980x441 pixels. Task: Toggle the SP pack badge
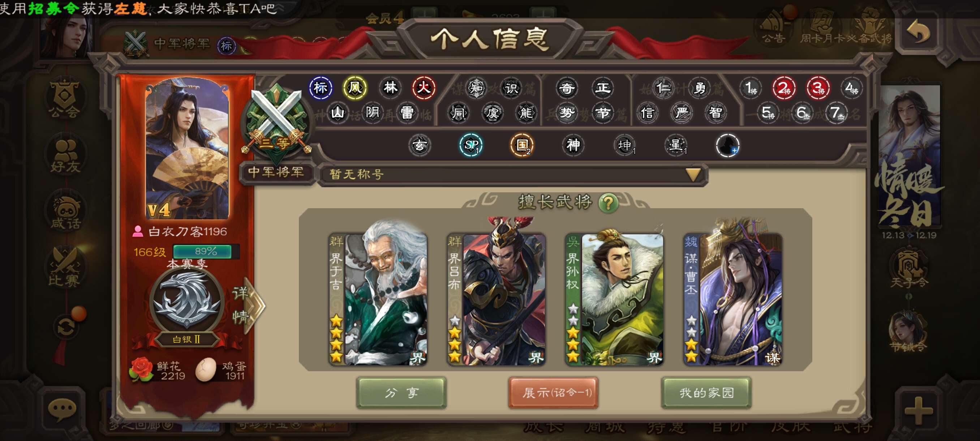pyautogui.click(x=470, y=145)
